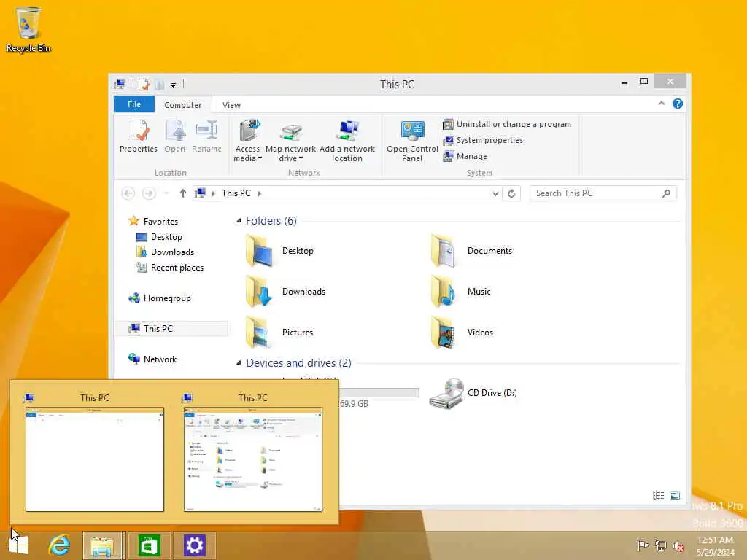Switch to the details view layout
747x560 pixels.
(659, 496)
